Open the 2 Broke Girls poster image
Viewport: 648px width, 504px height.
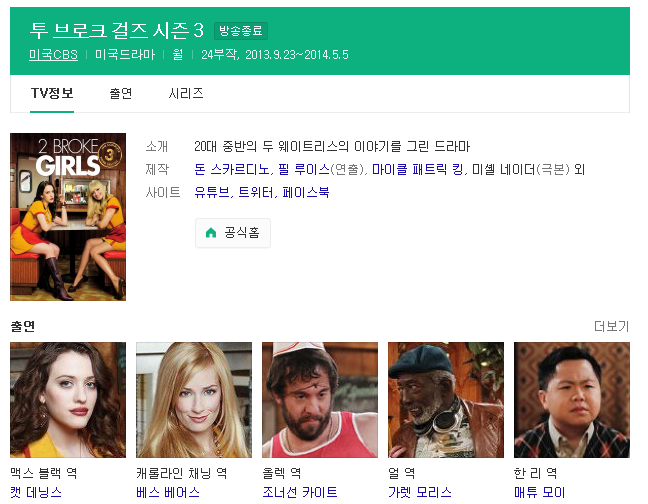(68, 217)
